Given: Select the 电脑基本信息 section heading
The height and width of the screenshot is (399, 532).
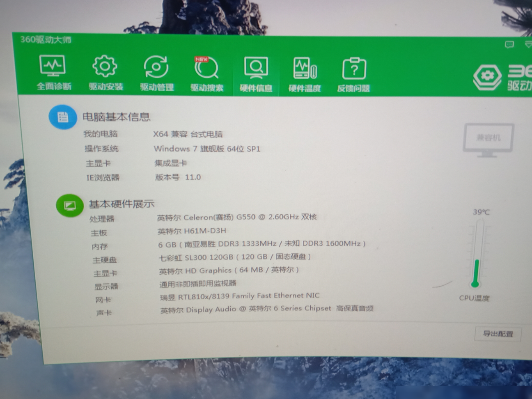Looking at the screenshot, I should point(116,117).
